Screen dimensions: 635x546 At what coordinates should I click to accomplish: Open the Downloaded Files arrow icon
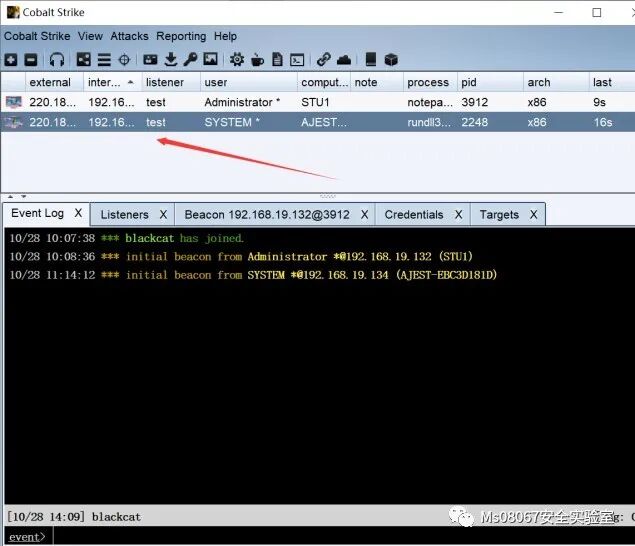(171, 60)
